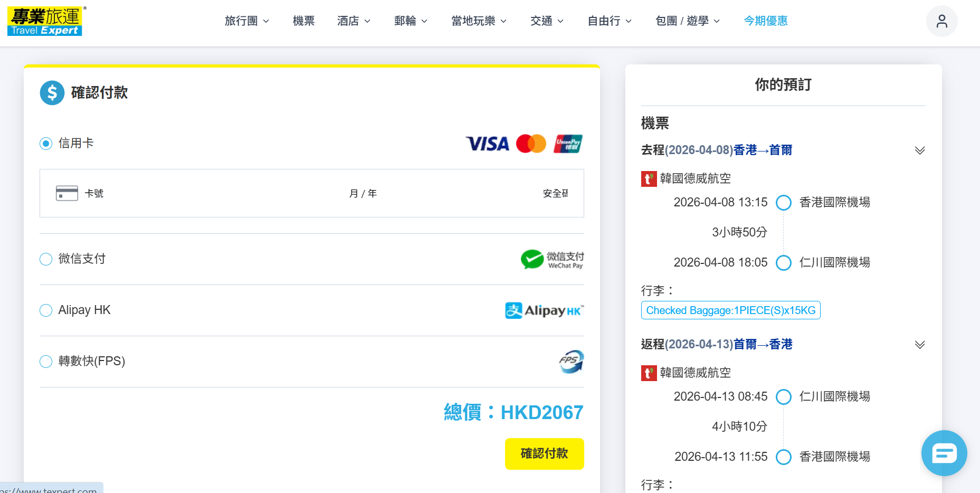Select the Alipay HK payment option
The width and height of the screenshot is (980, 493).
(46, 310)
